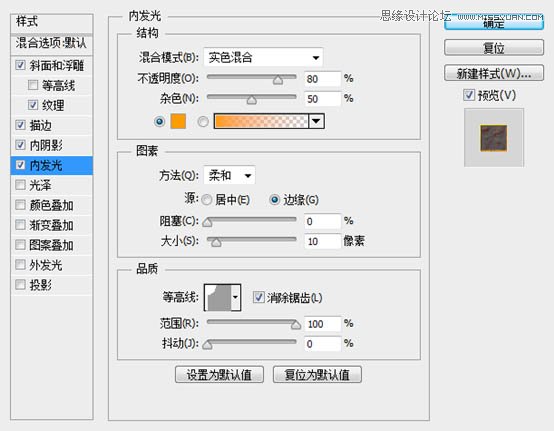Enable the 外发光 checkbox
The image size is (554, 431).
[x=20, y=264]
